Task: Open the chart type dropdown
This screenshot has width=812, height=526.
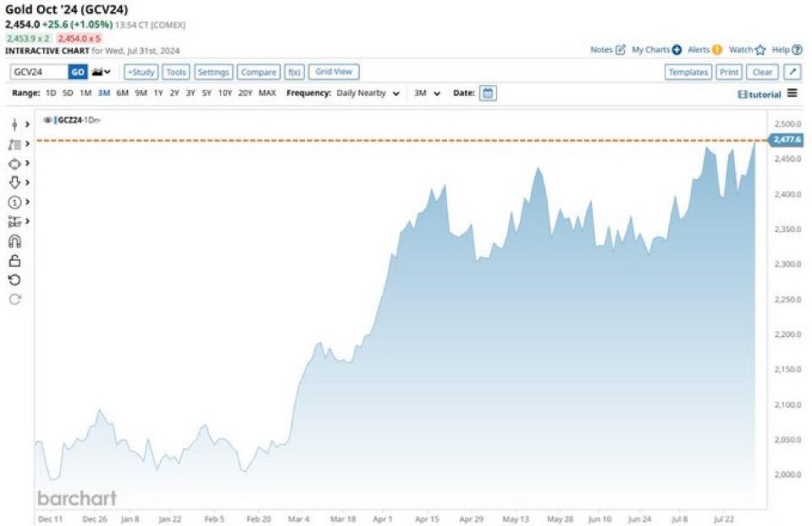Action: [x=101, y=72]
